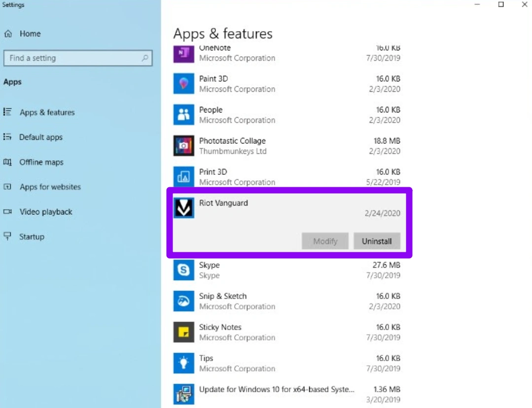532x408 pixels.
Task: Uninstall Riot Vanguard
Action: [x=377, y=241]
